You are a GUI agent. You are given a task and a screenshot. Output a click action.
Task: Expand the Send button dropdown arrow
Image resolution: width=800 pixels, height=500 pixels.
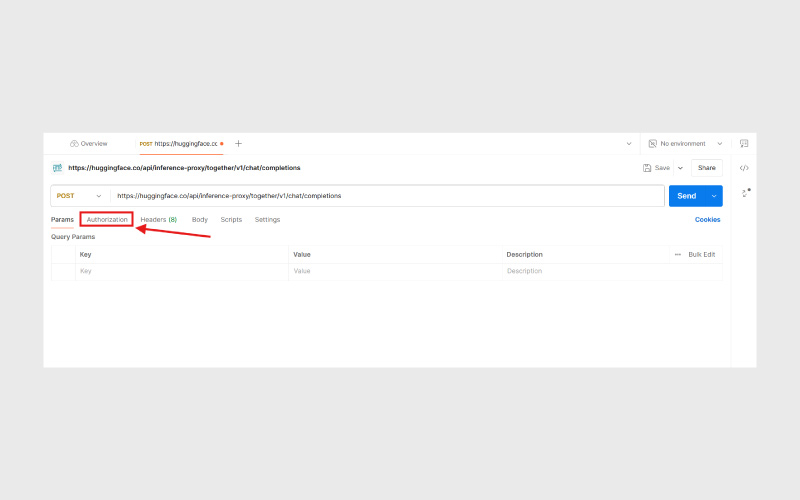(x=713, y=196)
